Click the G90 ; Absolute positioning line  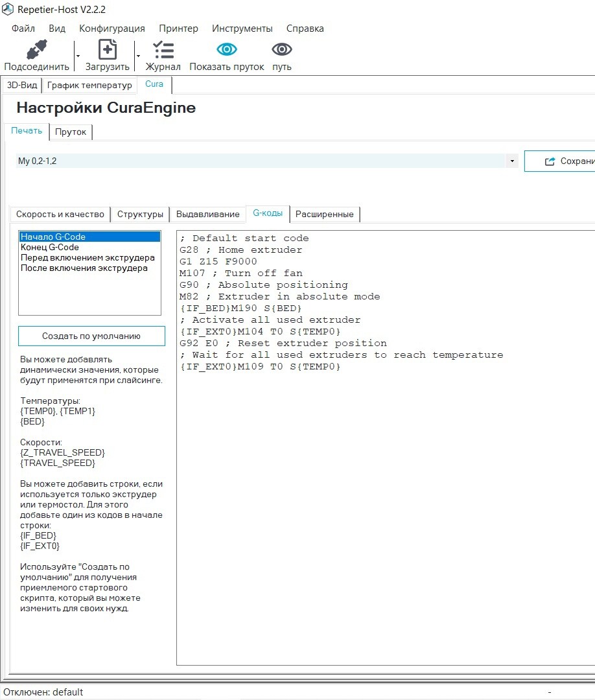pos(264,285)
